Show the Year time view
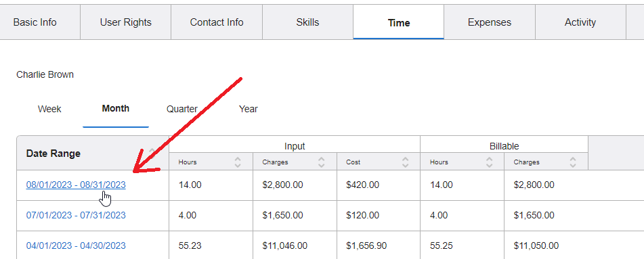This screenshot has width=644, height=259. (249, 109)
